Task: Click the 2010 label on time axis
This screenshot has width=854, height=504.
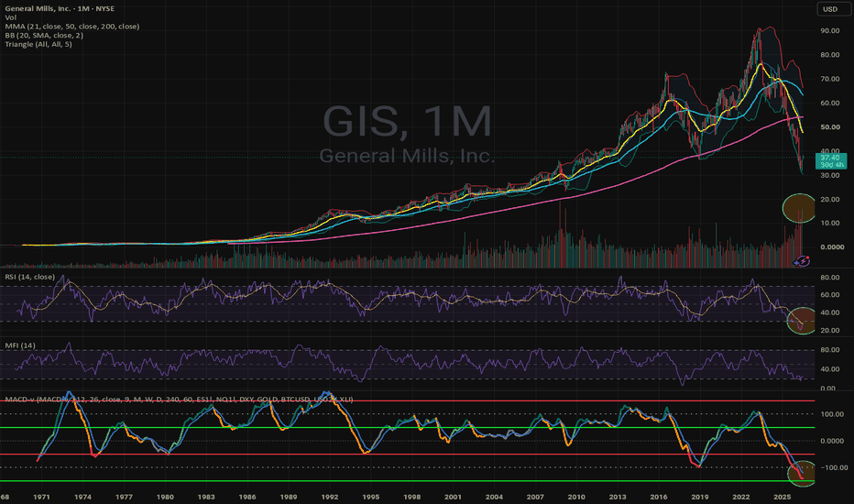Action: [x=576, y=497]
